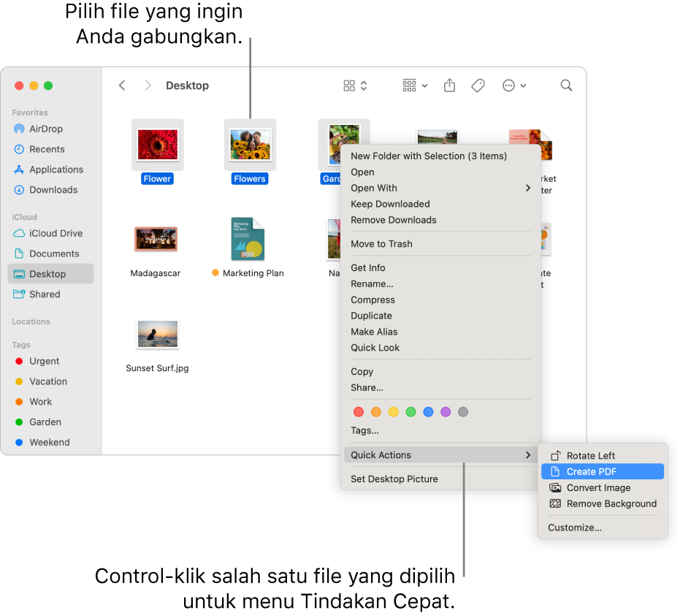Apply the green tag color
This screenshot has width=680, height=616.
click(410, 412)
